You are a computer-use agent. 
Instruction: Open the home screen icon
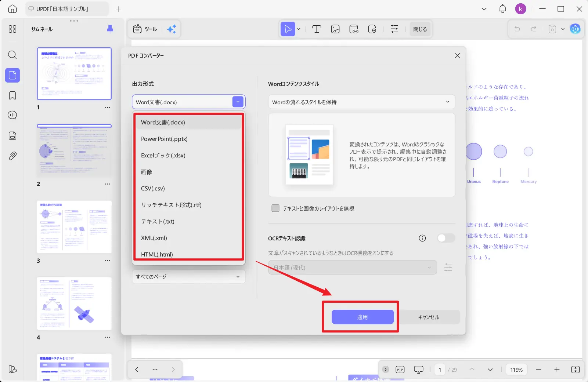tap(12, 9)
